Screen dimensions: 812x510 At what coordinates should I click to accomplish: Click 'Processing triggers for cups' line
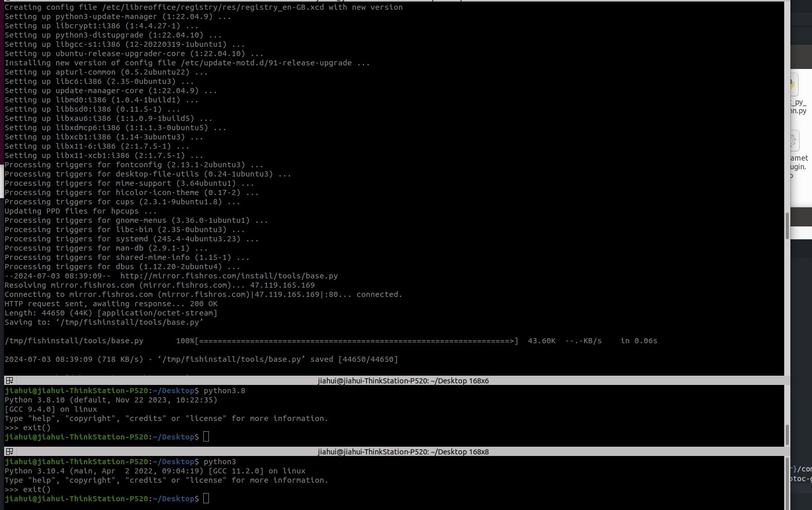(x=122, y=202)
